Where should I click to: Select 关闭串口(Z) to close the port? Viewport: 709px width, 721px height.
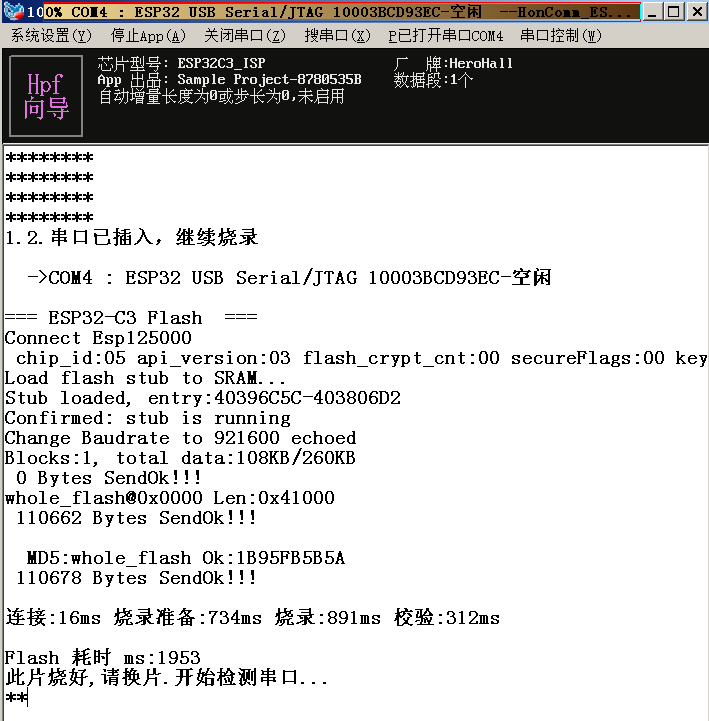(245, 35)
